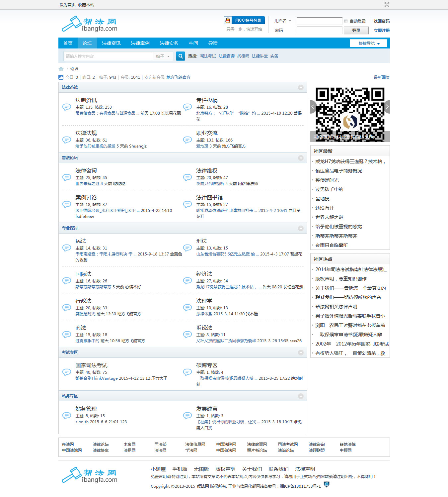The image size is (448, 497).
Task: Click the widescreen toggle icon at top right
Action: [387, 5]
